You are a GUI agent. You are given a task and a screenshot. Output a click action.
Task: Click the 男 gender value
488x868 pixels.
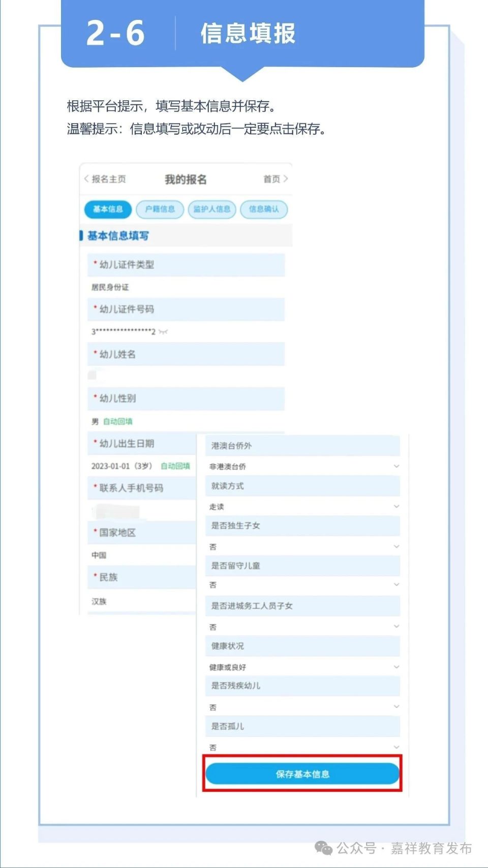pos(95,421)
